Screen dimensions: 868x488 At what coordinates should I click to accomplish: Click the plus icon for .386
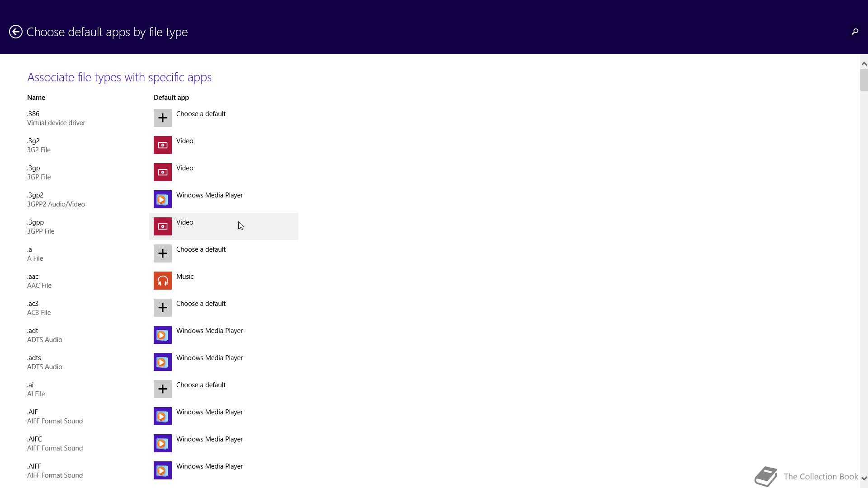click(163, 118)
